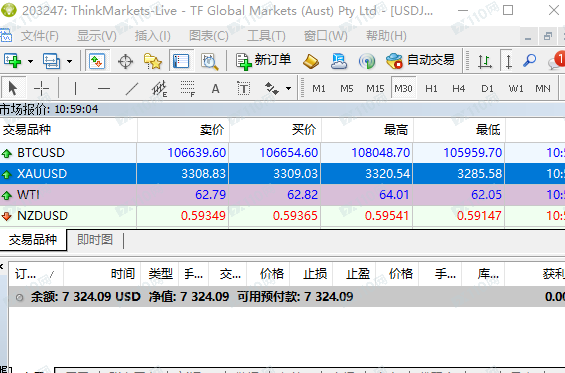Expand the arrows objects dropdown
This screenshot has width=565, height=373.
pyautogui.click(x=288, y=88)
